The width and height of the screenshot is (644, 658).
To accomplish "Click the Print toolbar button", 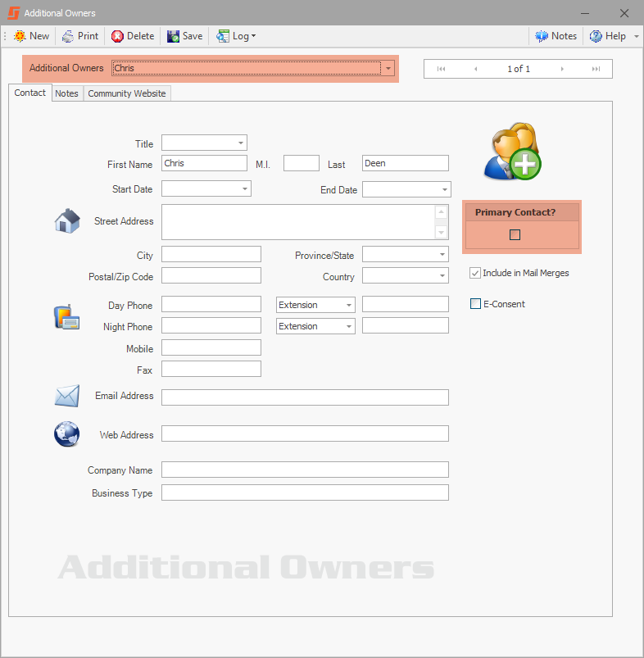I will [x=80, y=36].
